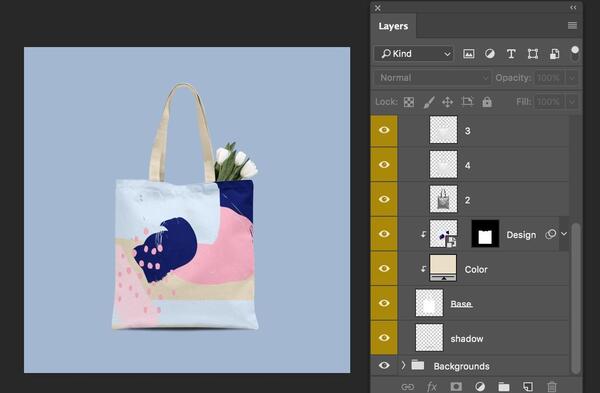Select layer 3 thumbnail
This screenshot has width=600, height=393.
click(x=443, y=130)
